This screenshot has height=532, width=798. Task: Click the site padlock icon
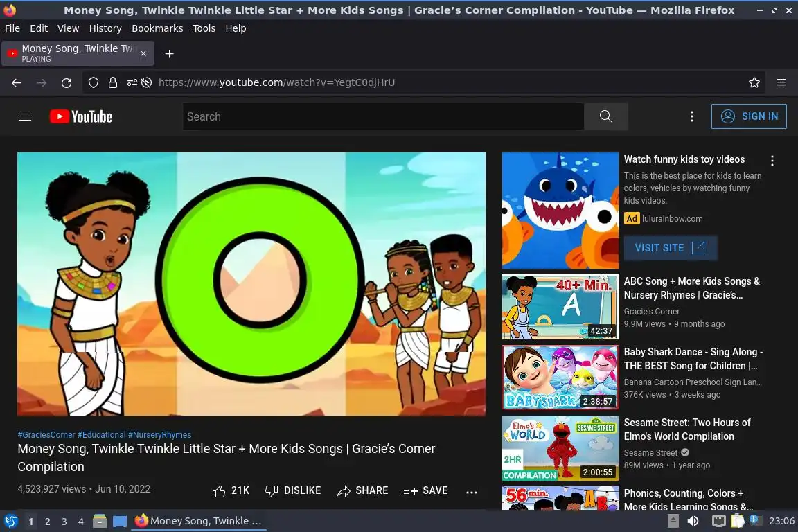[113, 82]
